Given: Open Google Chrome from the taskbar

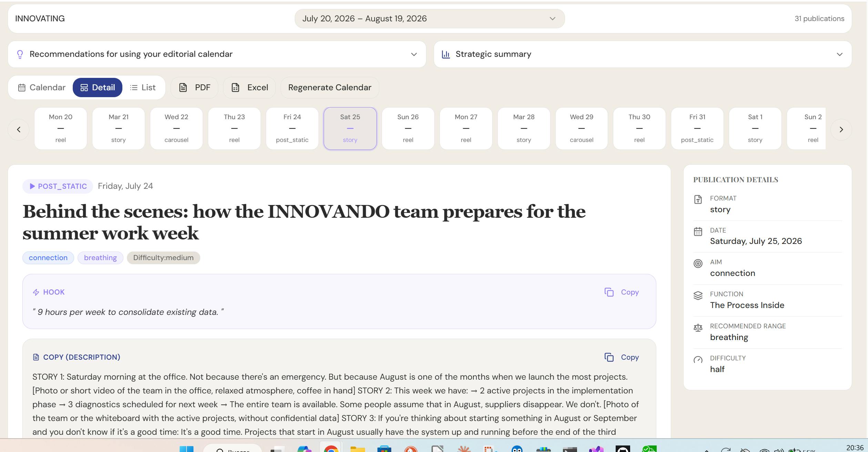Looking at the screenshot, I should click(331, 449).
